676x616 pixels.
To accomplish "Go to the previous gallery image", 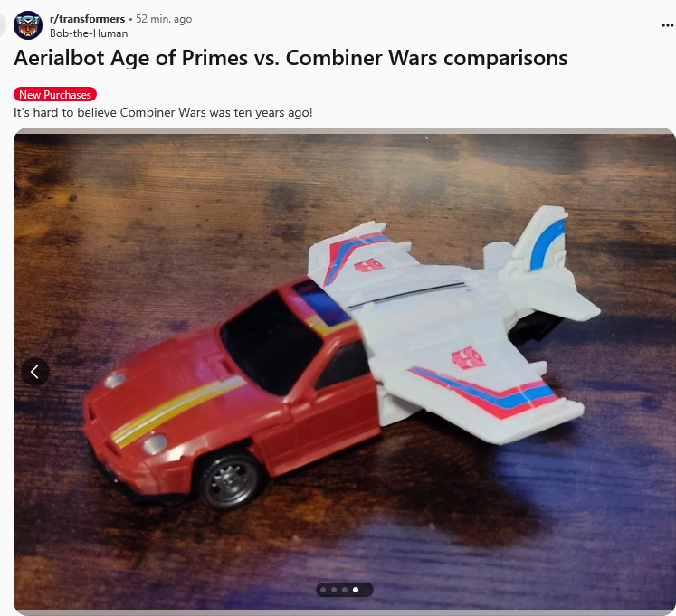I will [35, 371].
